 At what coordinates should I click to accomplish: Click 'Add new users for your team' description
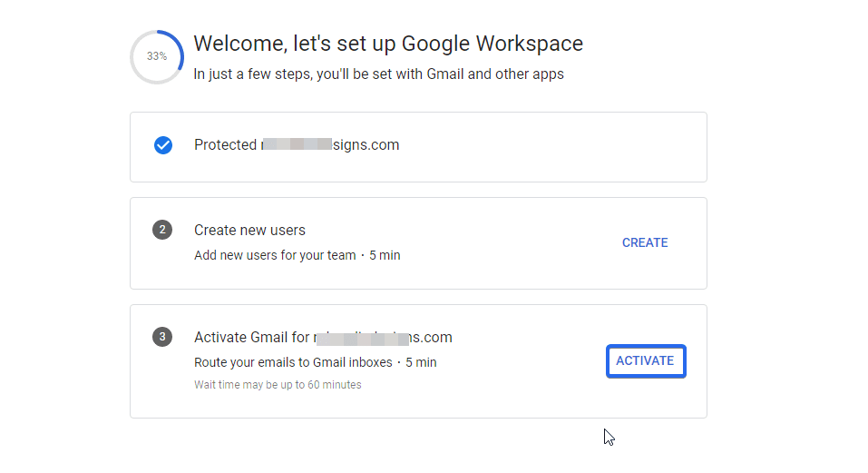click(275, 255)
